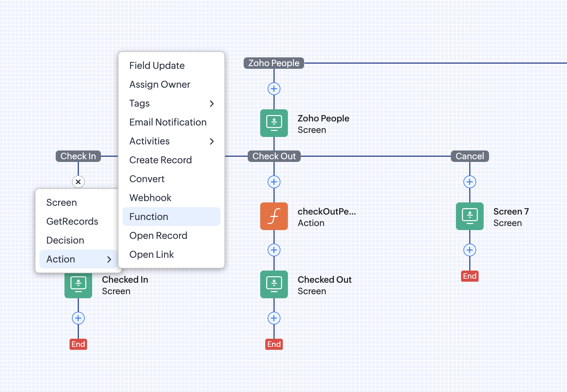
Task: Add a step below Check Out label
Action: (274, 182)
